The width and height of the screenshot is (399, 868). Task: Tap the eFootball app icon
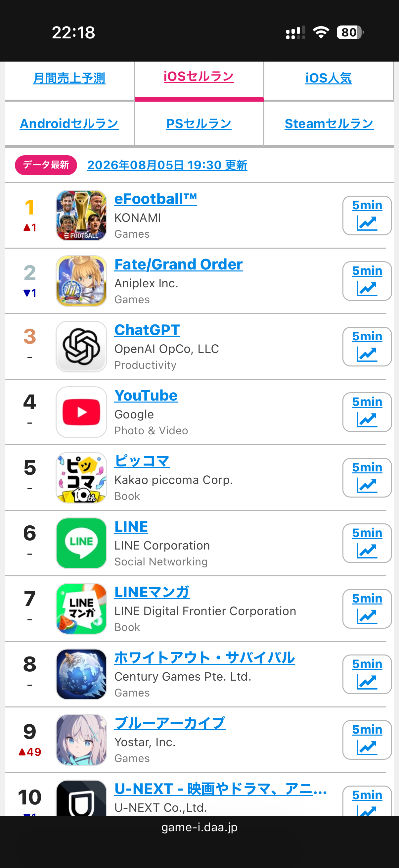[81, 216]
